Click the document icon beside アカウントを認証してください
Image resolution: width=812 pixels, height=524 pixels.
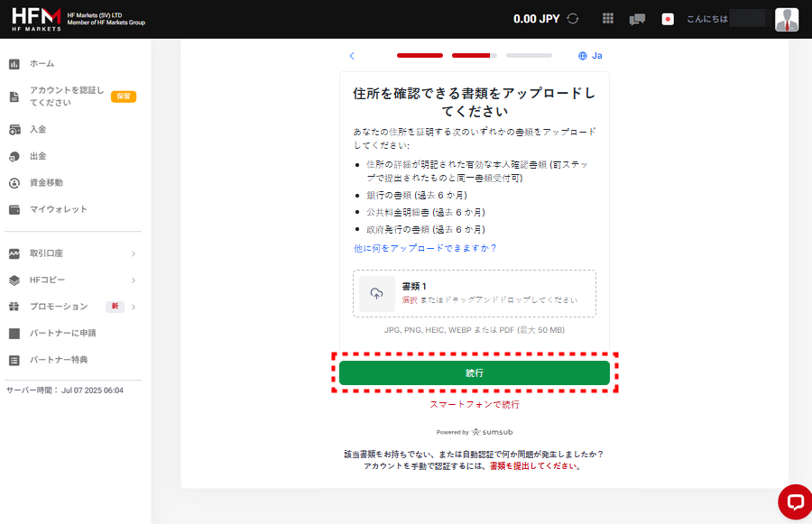point(14,97)
